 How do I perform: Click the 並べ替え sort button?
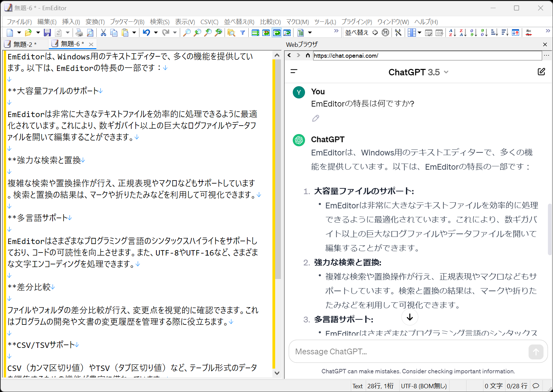pos(356,32)
